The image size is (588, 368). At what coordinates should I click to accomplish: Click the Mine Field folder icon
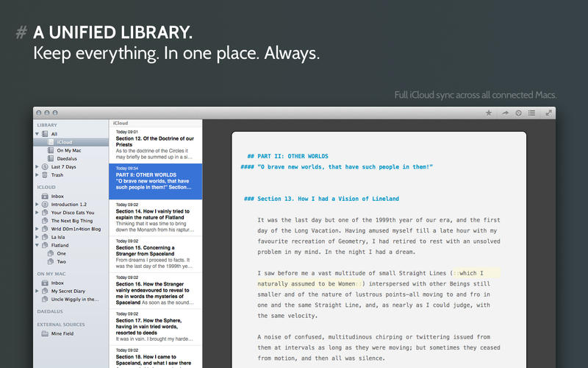[45, 333]
